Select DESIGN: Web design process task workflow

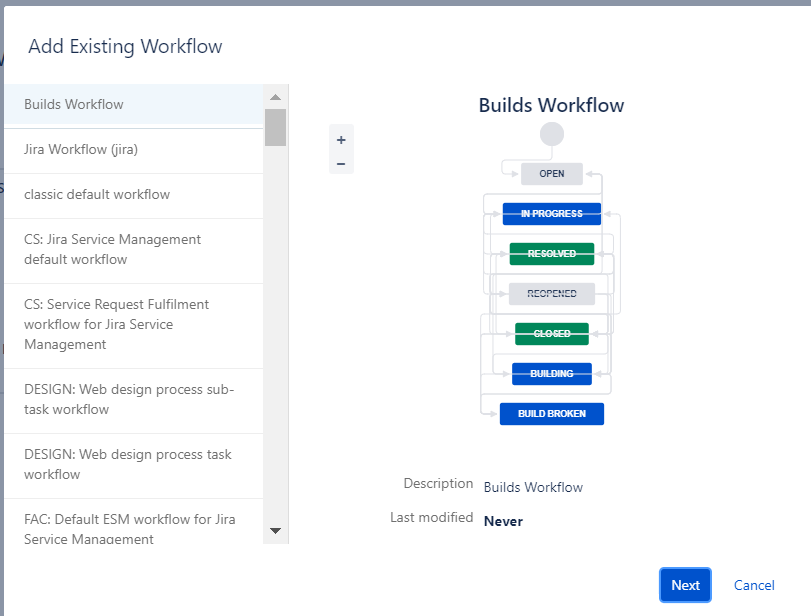[x=134, y=465]
